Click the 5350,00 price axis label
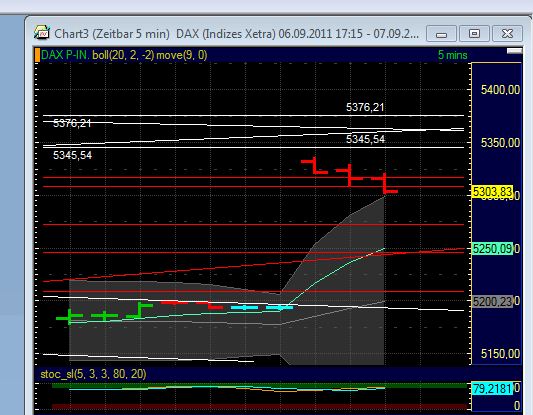Viewport: 533px width, 415px height. tap(500, 143)
